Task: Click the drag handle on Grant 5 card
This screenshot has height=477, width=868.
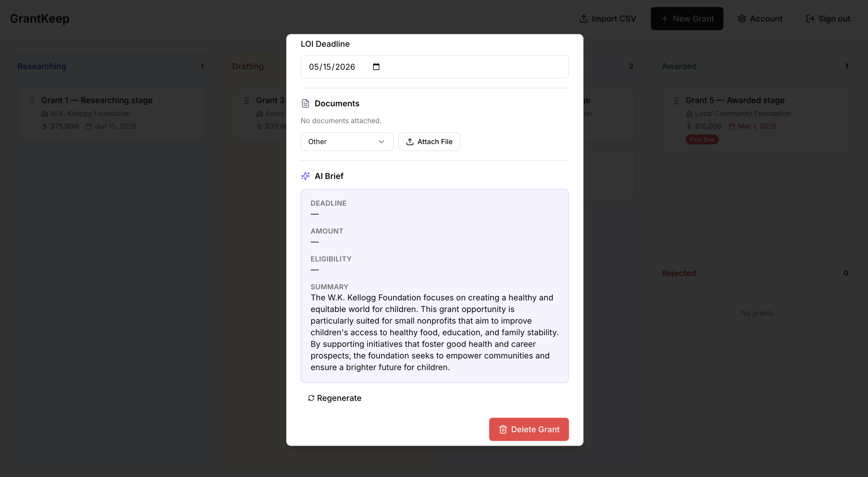Action: tap(676, 101)
